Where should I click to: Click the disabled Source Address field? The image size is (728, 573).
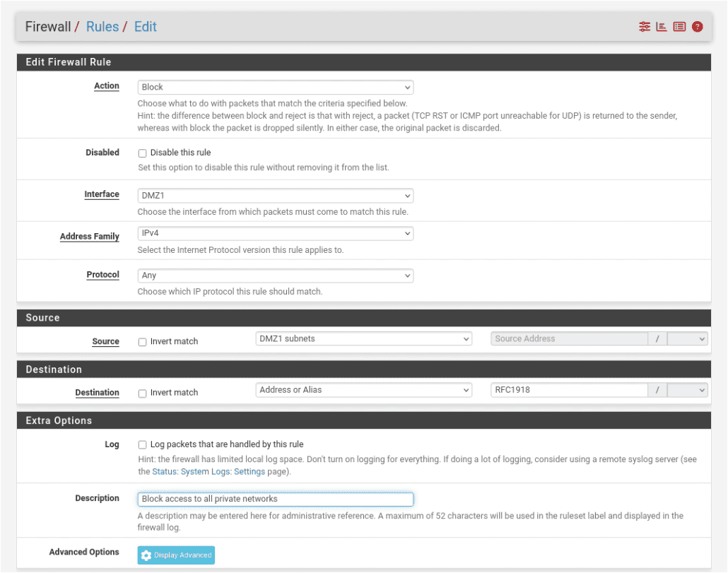click(x=569, y=338)
